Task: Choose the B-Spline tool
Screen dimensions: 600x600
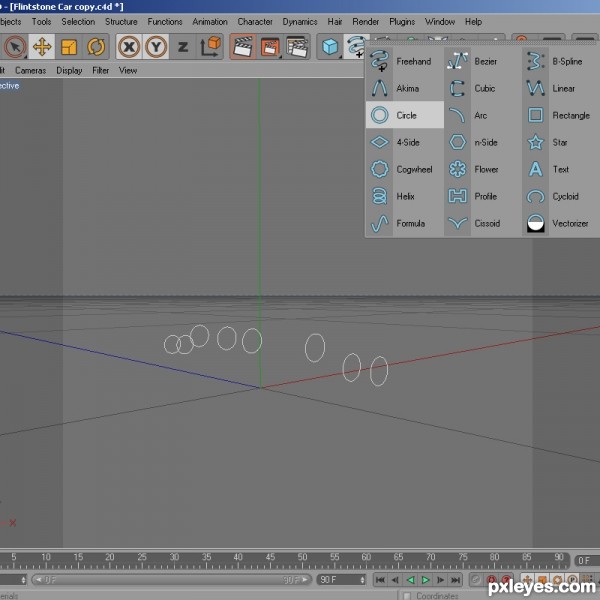Action: point(561,61)
